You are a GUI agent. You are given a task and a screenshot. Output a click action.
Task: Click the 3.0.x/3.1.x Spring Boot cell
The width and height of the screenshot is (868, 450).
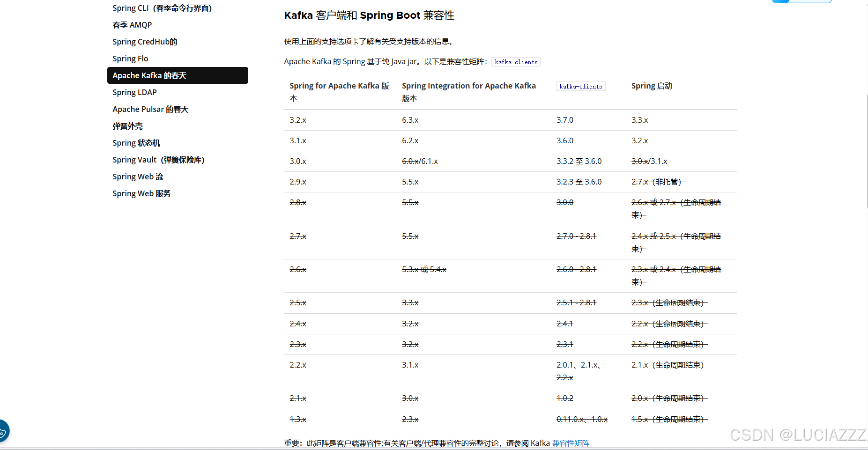pyautogui.click(x=649, y=161)
